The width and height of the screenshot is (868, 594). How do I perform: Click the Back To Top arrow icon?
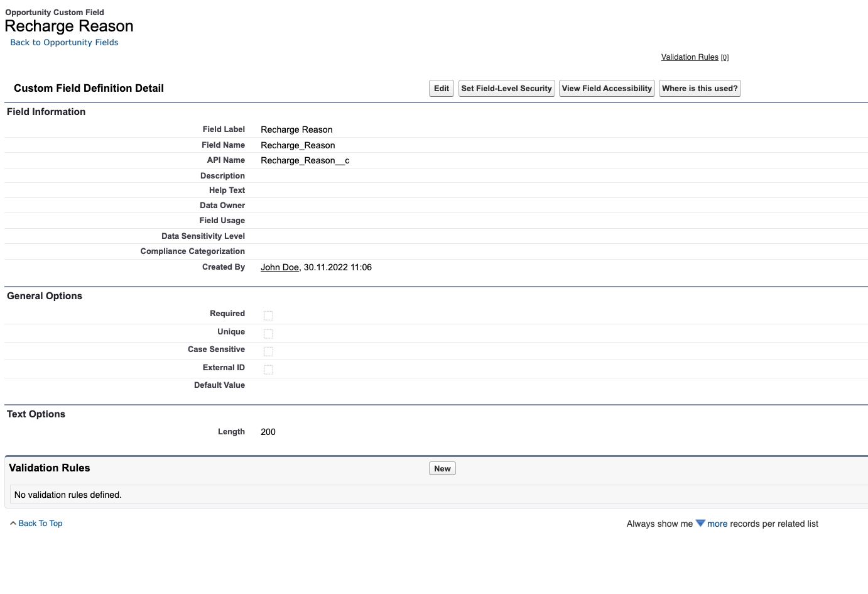coord(13,523)
